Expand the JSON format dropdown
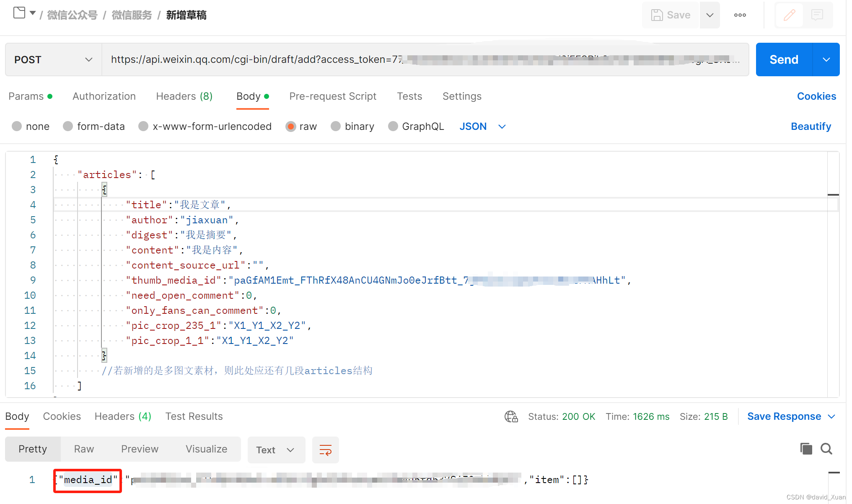Image resolution: width=852 pixels, height=504 pixels. pyautogui.click(x=502, y=127)
